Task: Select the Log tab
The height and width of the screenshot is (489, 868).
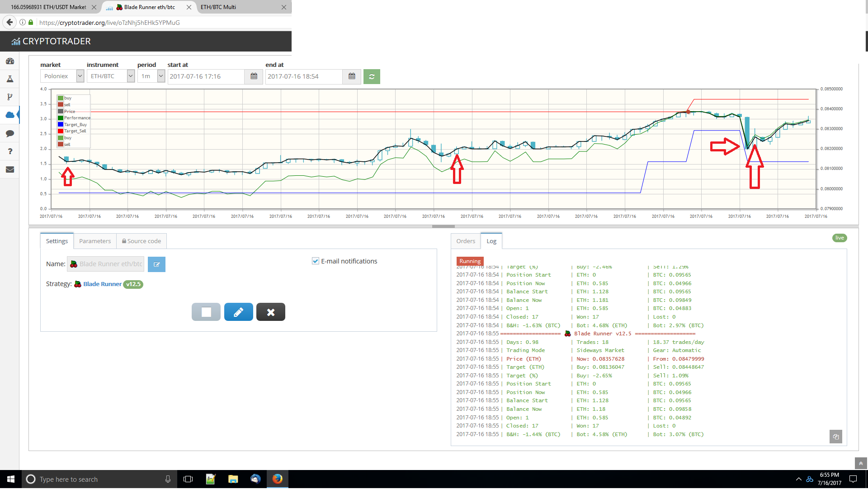Action: pyautogui.click(x=491, y=241)
